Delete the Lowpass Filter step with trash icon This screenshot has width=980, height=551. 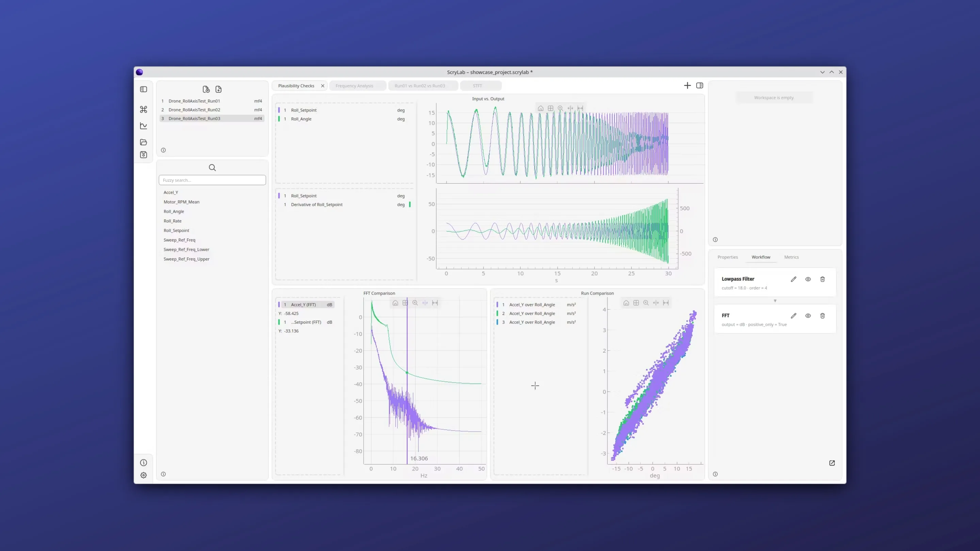tap(822, 279)
